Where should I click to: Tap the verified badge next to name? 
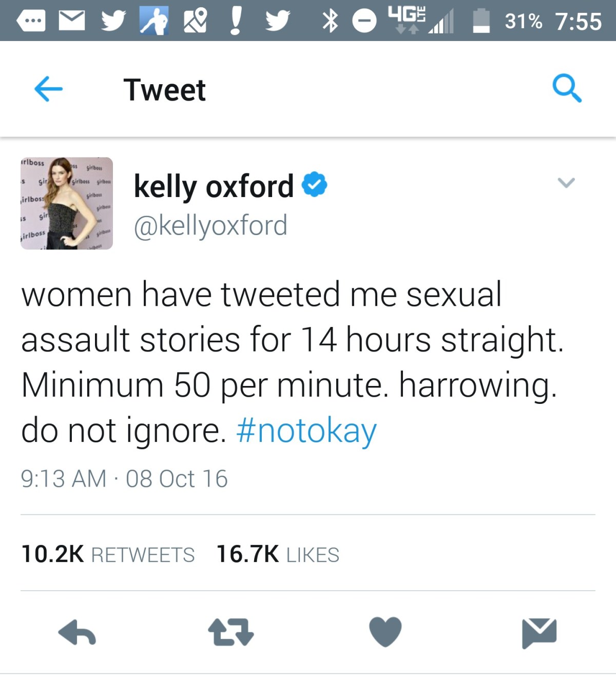tap(314, 185)
